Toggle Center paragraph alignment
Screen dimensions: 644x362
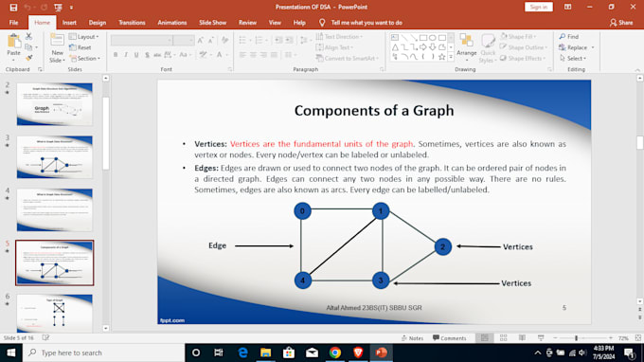pyautogui.click(x=253, y=55)
